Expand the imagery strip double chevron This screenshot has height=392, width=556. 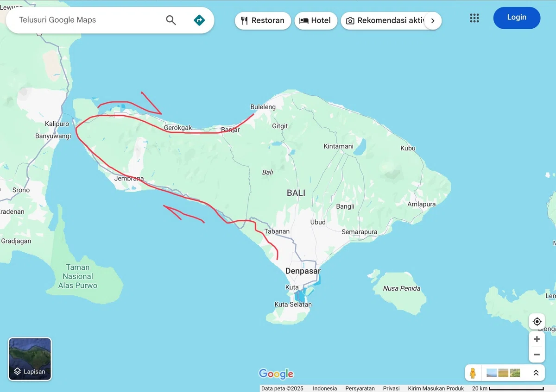[x=536, y=373]
